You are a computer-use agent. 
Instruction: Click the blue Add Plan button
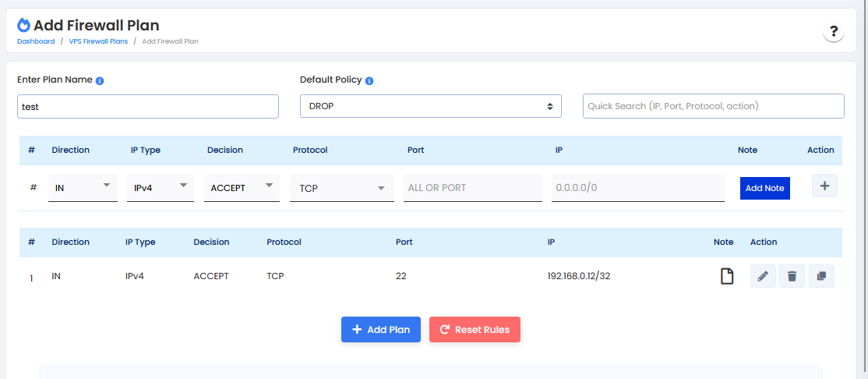pos(381,330)
